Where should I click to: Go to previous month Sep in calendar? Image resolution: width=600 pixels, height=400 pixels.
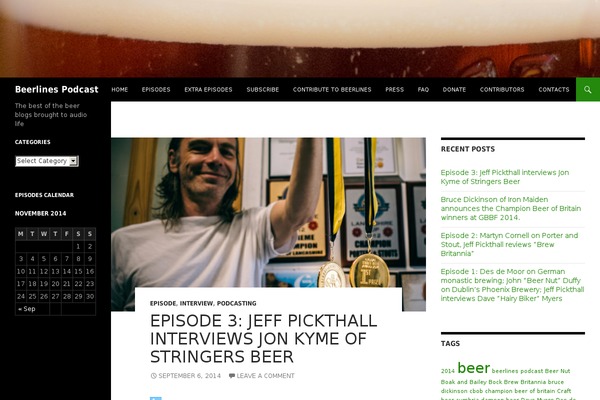tap(27, 309)
